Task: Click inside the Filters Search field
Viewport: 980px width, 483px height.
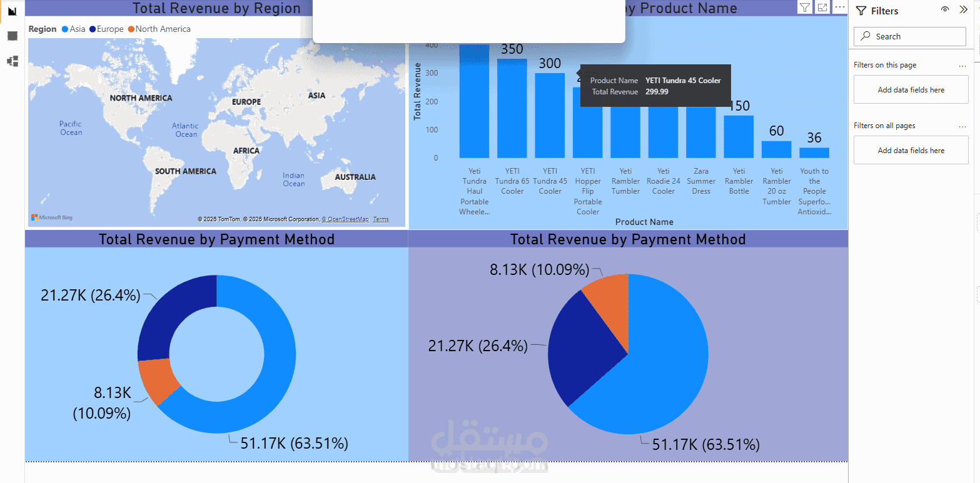Action: click(x=907, y=36)
